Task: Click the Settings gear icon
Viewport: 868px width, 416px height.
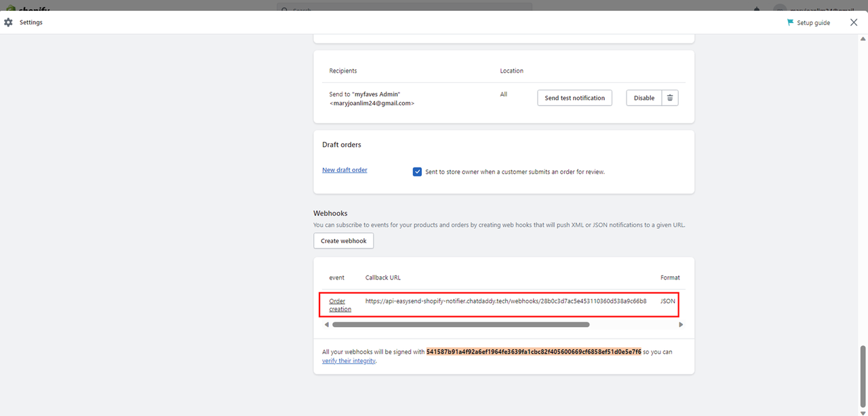Action: point(8,22)
